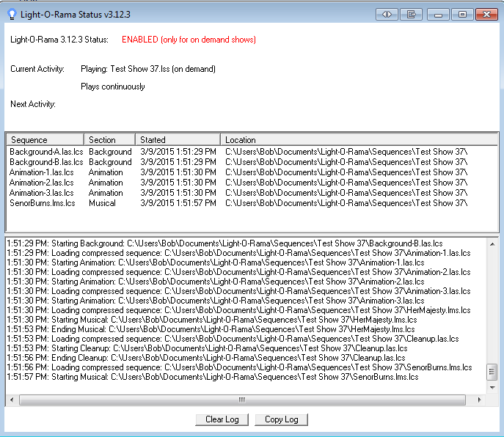The width and height of the screenshot is (504, 437).
Task: Maximize the Light-O-Rama Status window
Action: click(462, 15)
